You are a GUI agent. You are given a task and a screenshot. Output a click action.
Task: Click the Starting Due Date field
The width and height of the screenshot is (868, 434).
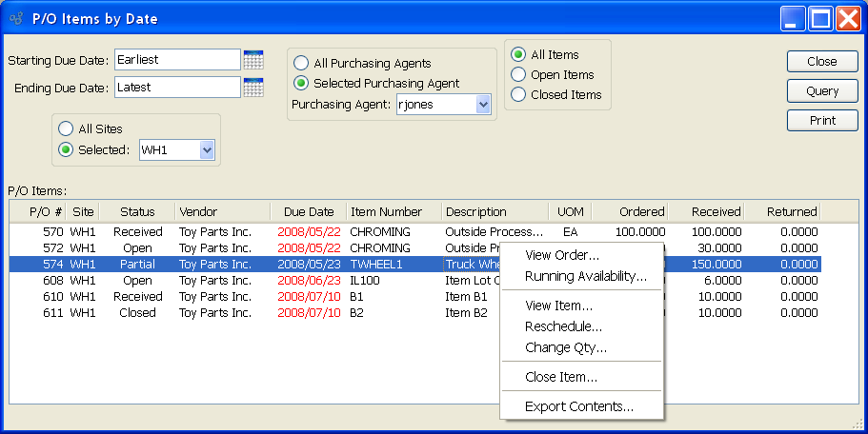pyautogui.click(x=177, y=60)
